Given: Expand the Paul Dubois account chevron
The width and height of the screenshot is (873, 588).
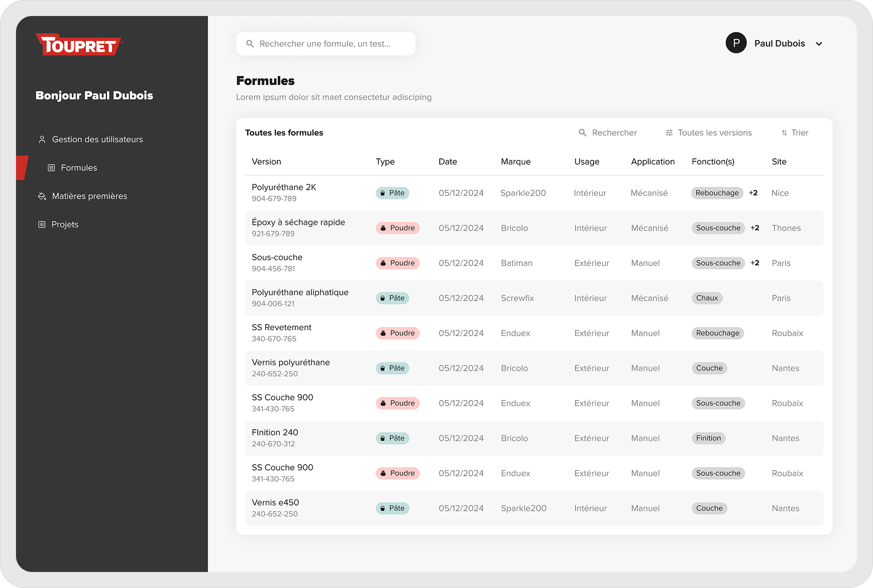Looking at the screenshot, I should click(x=819, y=44).
